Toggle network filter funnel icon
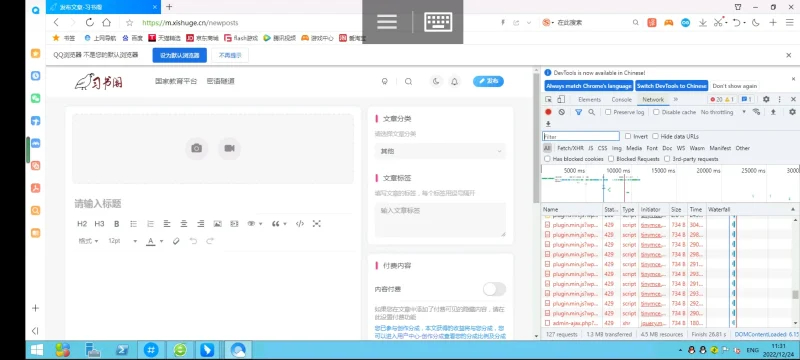Screen dimensions: 800x360 coord(579,112)
